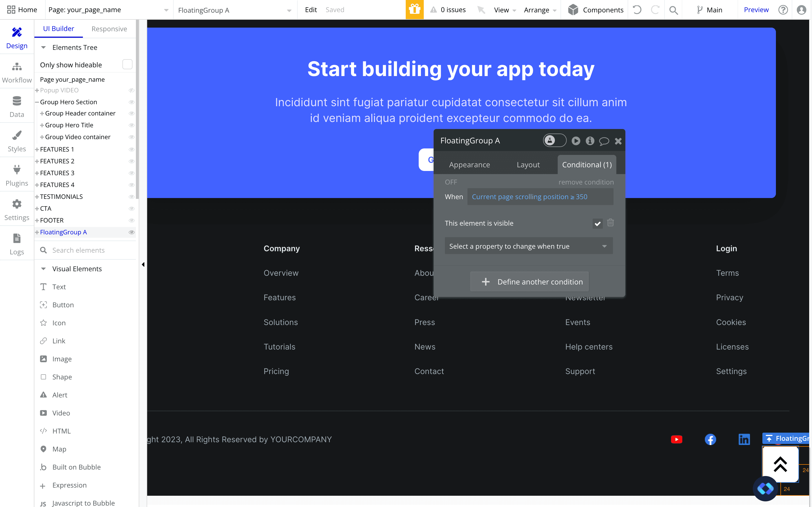
Task: Click the info icon in FloatingGroup panel
Action: click(590, 141)
